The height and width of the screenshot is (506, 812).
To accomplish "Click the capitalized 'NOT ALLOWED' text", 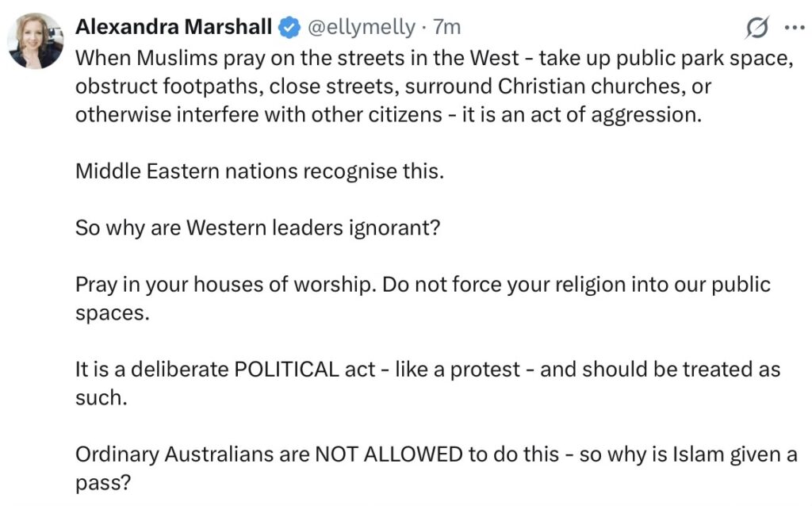I will click(x=388, y=454).
